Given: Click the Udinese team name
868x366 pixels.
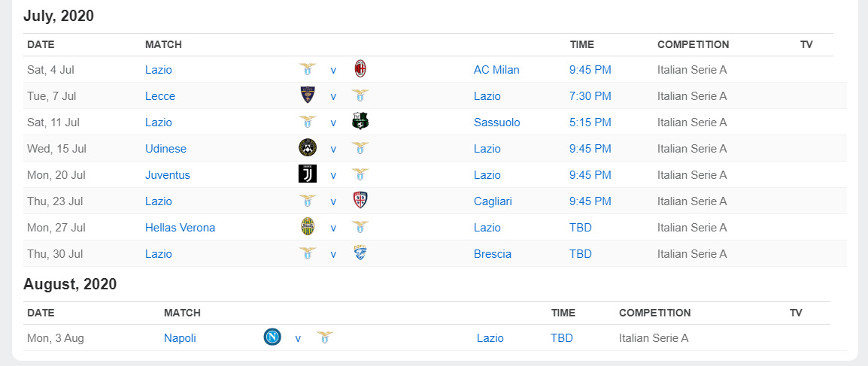Looking at the screenshot, I should pos(165,149).
